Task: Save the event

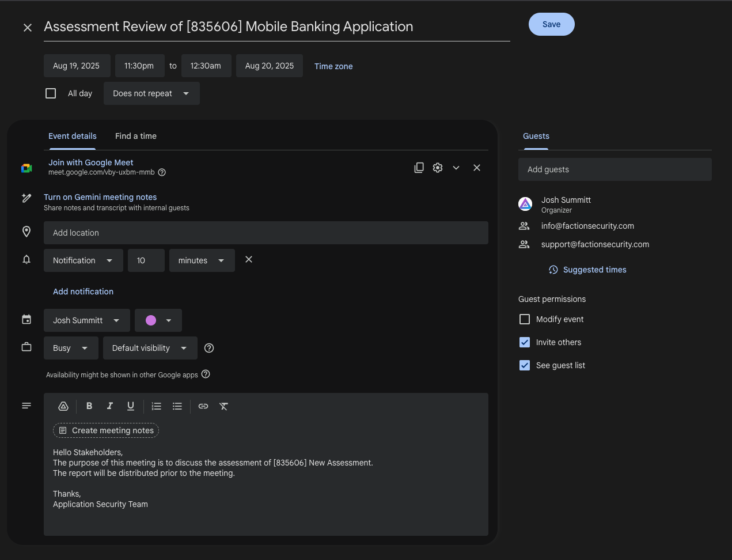Action: tap(551, 24)
